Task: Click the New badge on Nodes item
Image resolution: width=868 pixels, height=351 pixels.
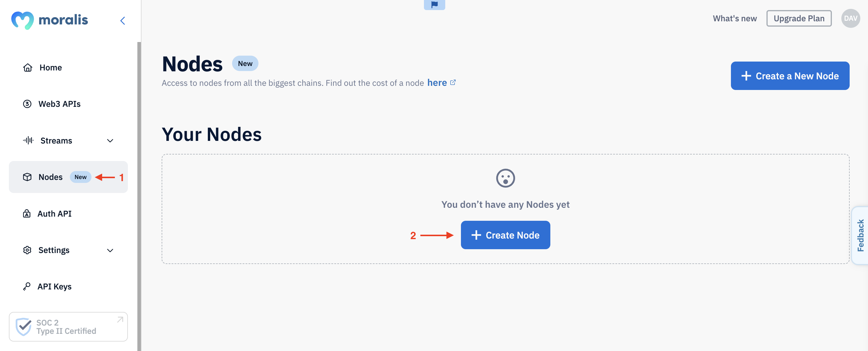Action: point(80,177)
